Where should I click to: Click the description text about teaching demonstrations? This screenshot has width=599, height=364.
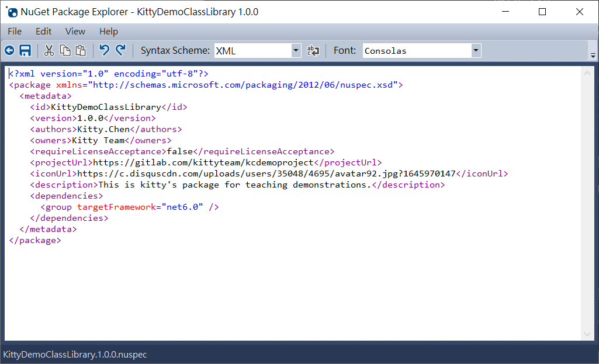point(235,185)
